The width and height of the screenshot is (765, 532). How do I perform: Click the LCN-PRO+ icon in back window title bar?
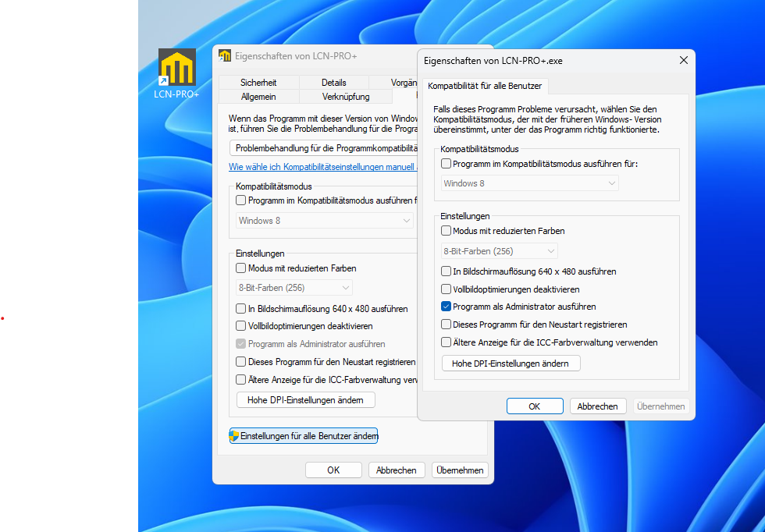click(x=225, y=55)
